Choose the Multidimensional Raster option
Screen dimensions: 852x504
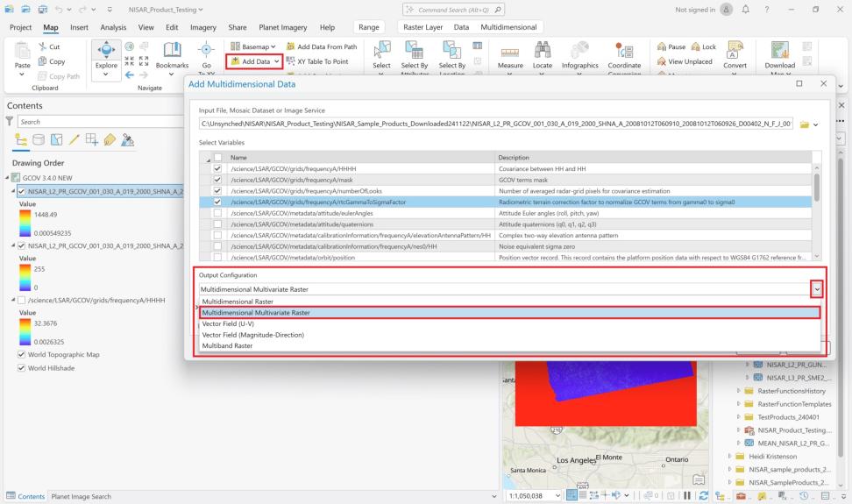click(x=509, y=302)
